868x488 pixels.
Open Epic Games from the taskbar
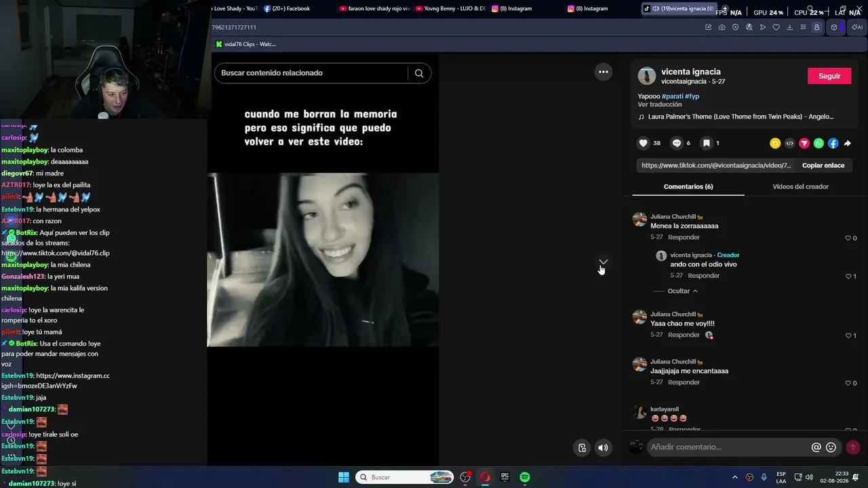505,477
